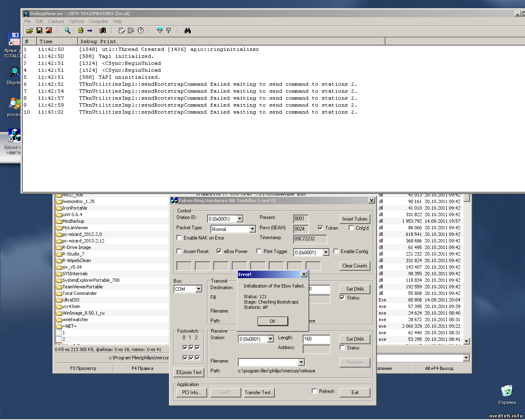Open the Packet Type dropdown
The height and width of the screenshot is (420, 525).
(252, 229)
